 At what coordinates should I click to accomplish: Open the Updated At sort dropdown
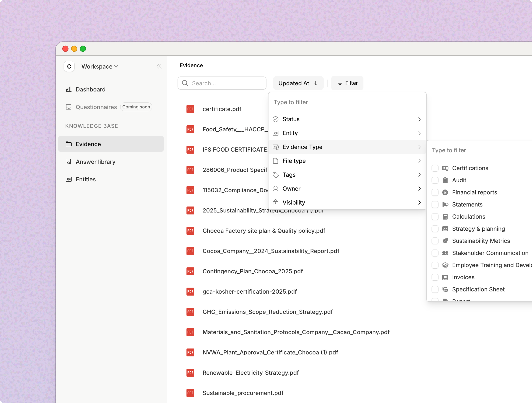(298, 83)
